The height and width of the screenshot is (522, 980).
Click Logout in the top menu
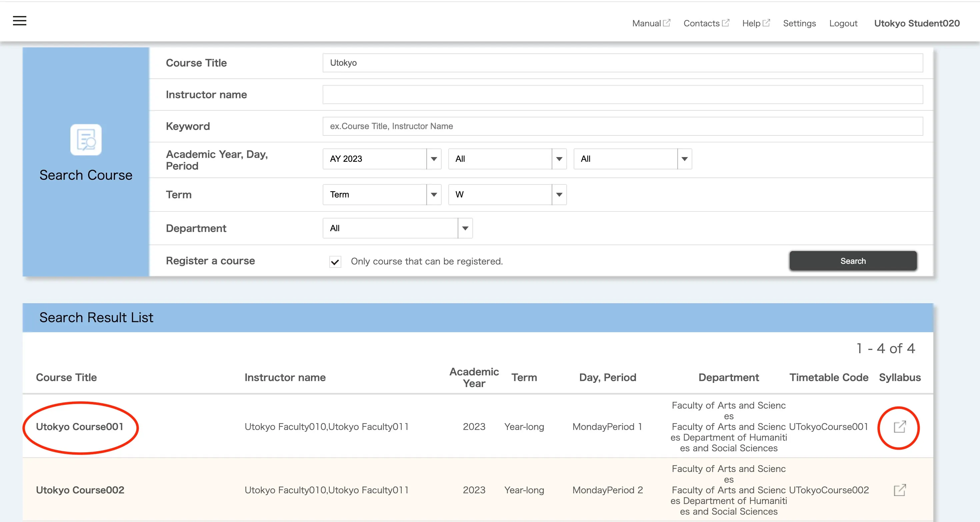coord(843,23)
